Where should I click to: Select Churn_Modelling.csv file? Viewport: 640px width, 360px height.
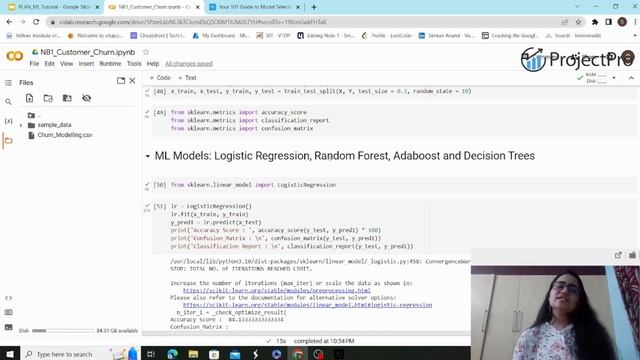click(64, 135)
